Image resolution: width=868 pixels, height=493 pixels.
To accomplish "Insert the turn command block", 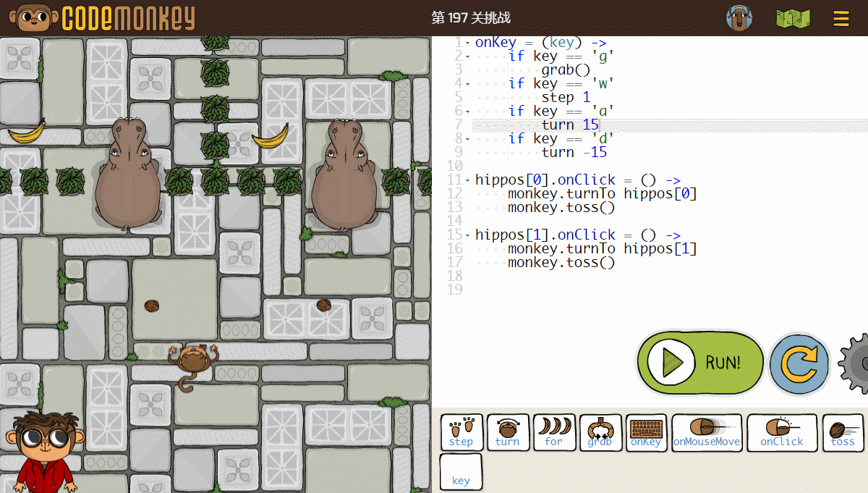I will click(x=507, y=432).
